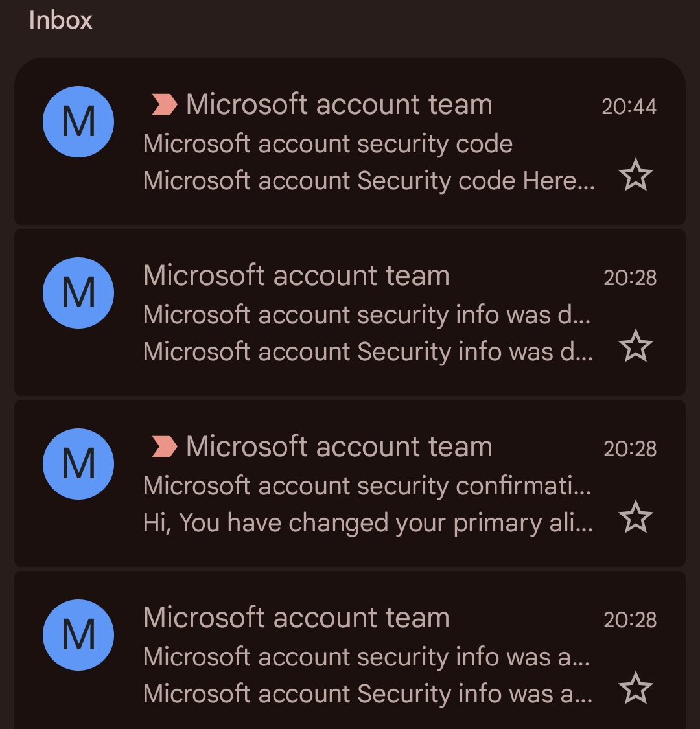Open 'Microsoft account security confirmati...' subject
Image resolution: width=700 pixels, height=729 pixels.
(367, 486)
